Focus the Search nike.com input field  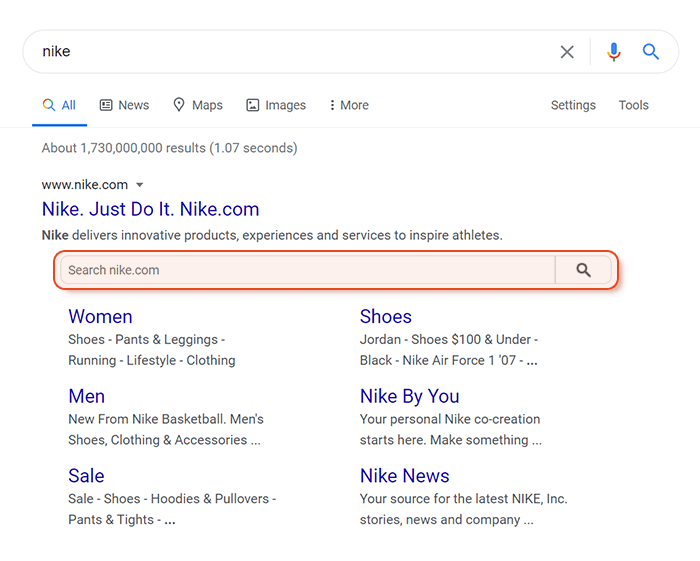(308, 270)
